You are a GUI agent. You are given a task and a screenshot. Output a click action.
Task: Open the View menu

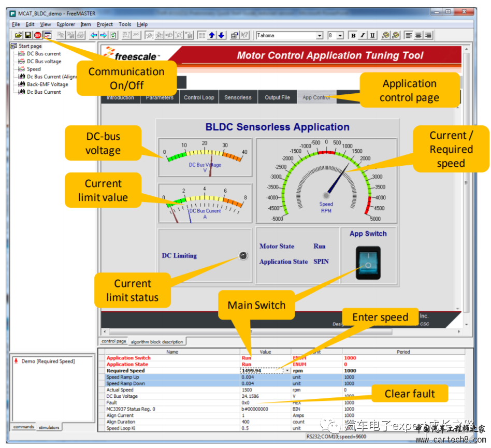46,24
